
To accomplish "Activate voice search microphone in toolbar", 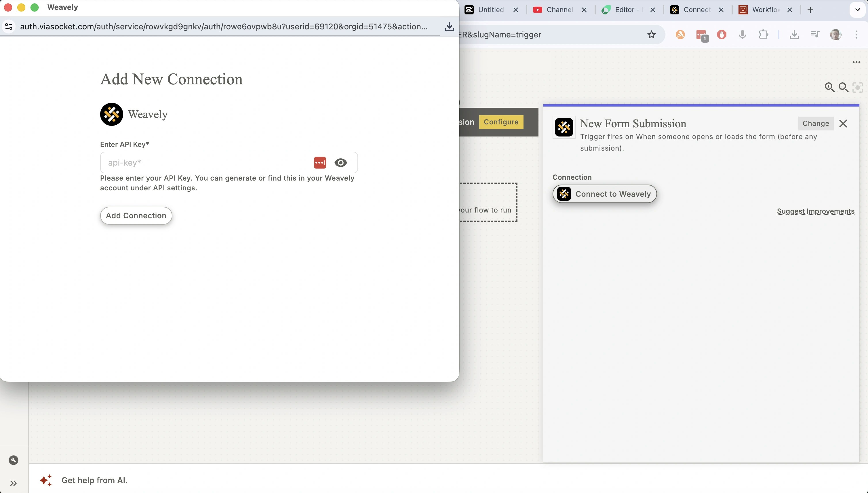I will point(743,35).
